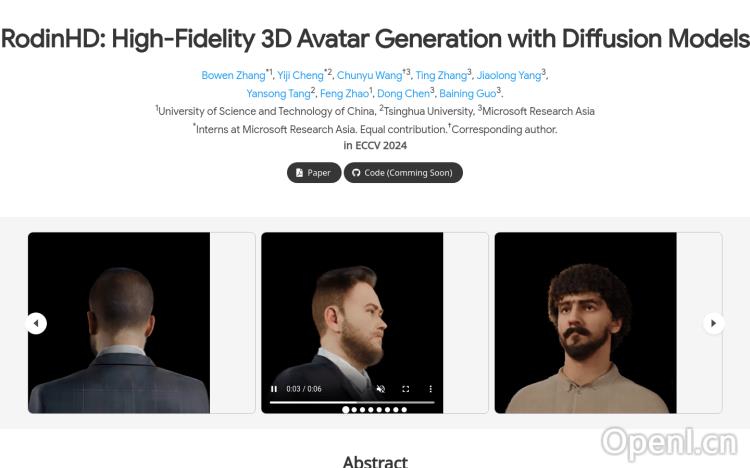Seek along the video progress bar

352,402
